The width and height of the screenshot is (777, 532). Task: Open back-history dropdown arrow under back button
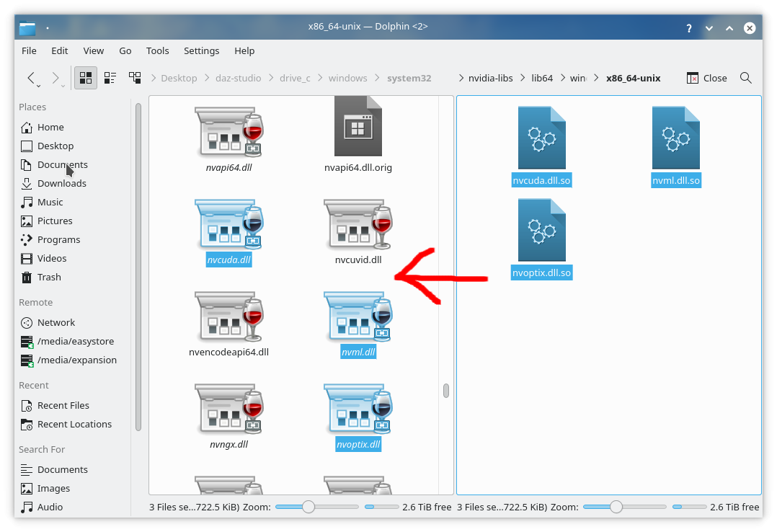pos(39,87)
